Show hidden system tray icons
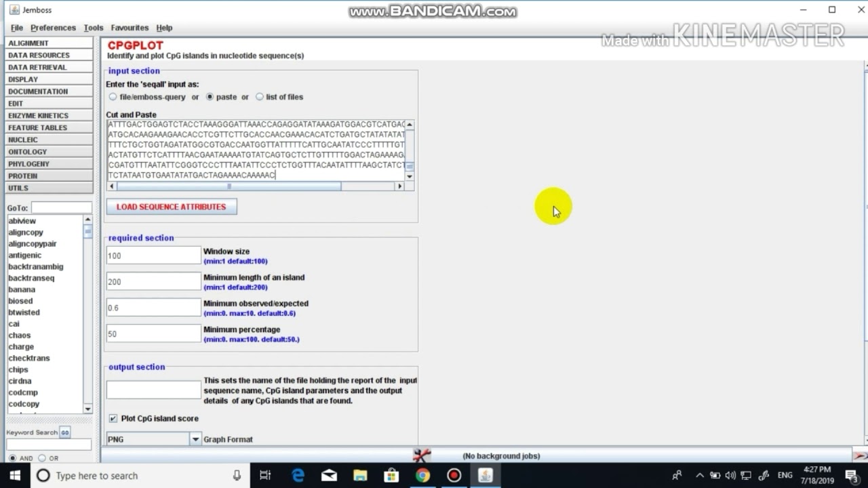 [700, 476]
